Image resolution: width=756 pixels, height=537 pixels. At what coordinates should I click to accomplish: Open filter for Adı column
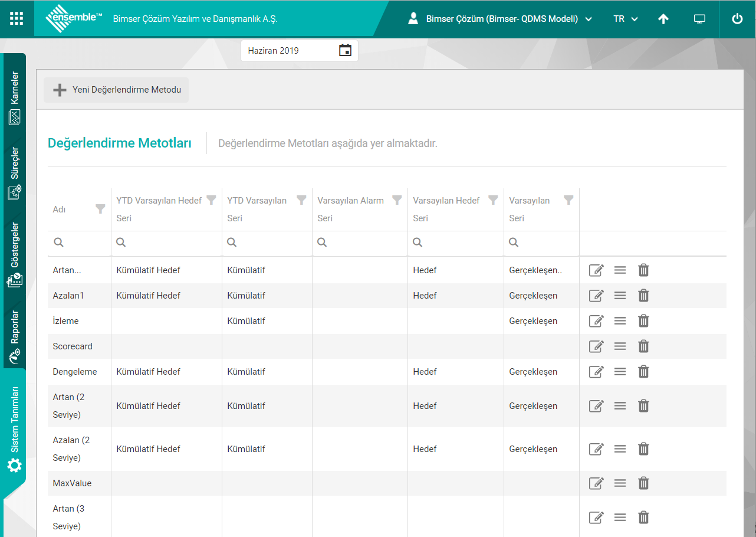click(x=100, y=209)
